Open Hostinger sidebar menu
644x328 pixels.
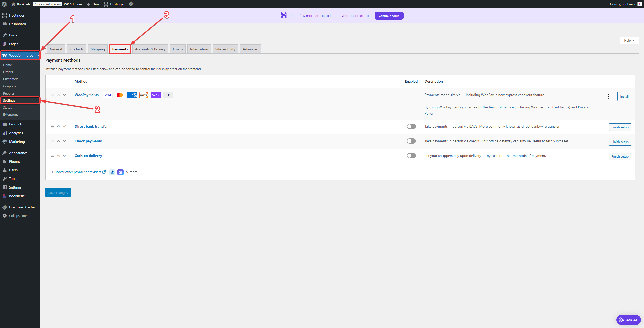[x=20, y=15]
